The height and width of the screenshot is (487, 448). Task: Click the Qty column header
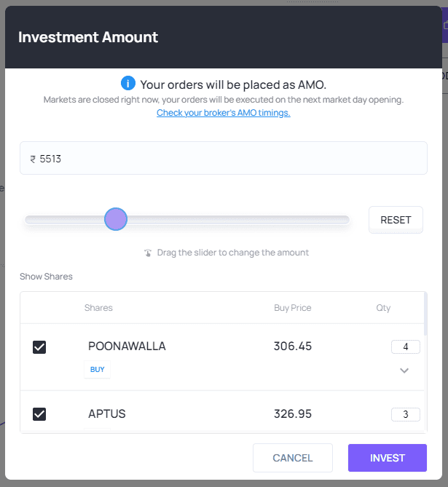click(x=383, y=308)
